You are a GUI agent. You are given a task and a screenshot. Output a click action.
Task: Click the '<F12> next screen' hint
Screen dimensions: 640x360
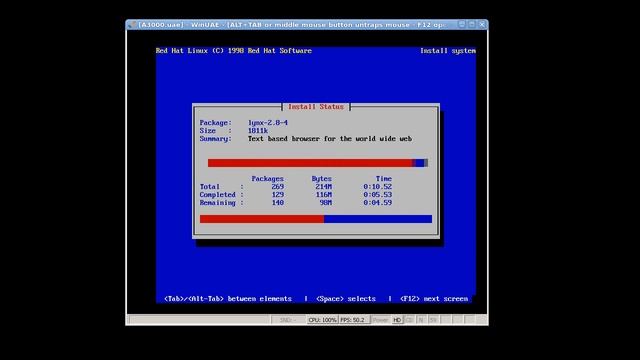click(x=434, y=299)
